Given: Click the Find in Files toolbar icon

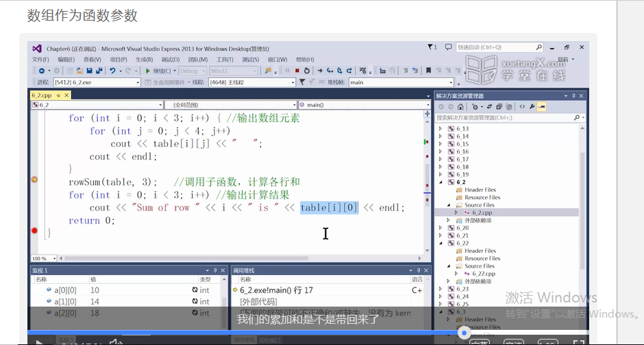Looking at the screenshot, I should click(268, 71).
